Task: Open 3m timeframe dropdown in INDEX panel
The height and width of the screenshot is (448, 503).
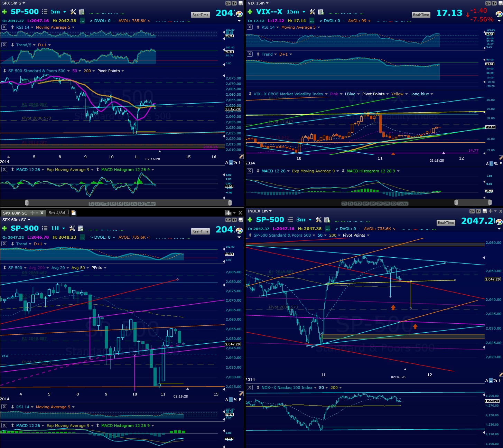Action: click(310, 220)
